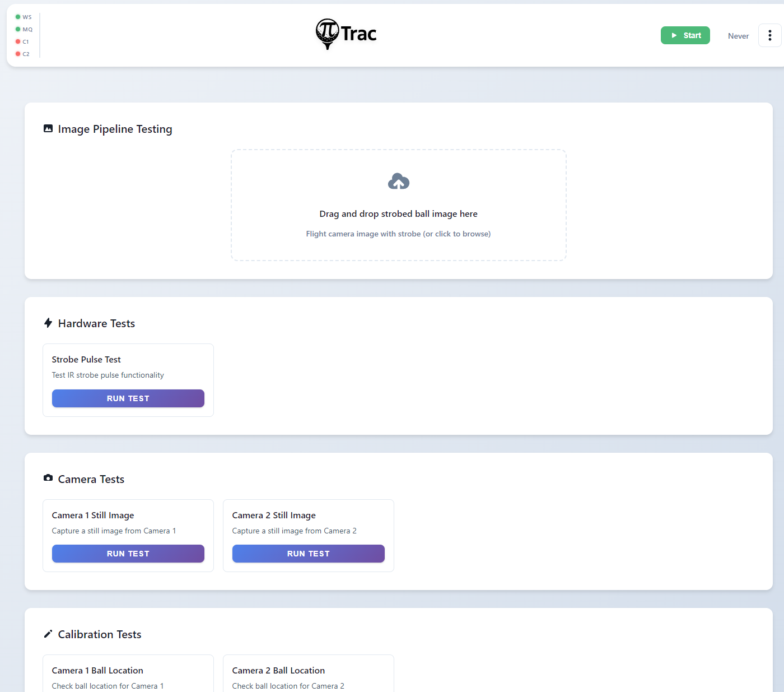The image size is (784, 692).
Task: Run the Camera 1 Still Image test
Action: click(128, 554)
